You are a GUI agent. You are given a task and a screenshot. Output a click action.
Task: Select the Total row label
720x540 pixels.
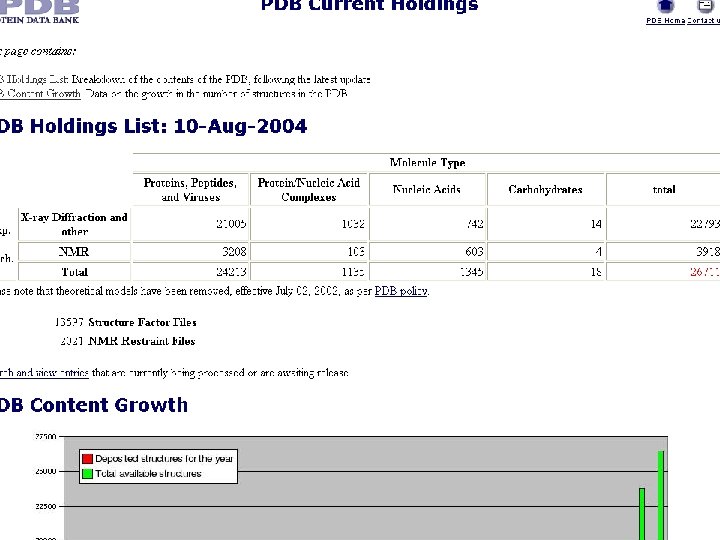[x=74, y=272]
